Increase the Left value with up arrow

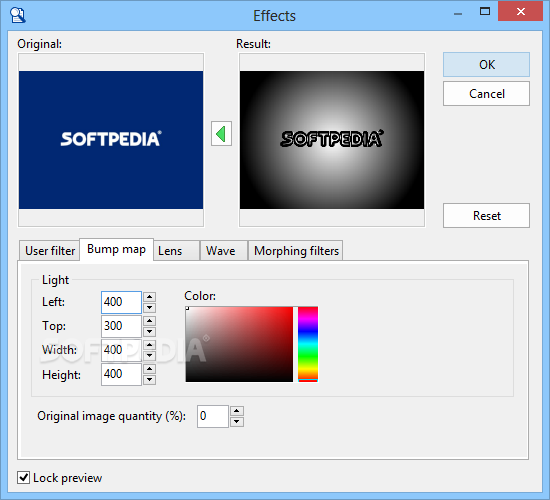(149, 297)
